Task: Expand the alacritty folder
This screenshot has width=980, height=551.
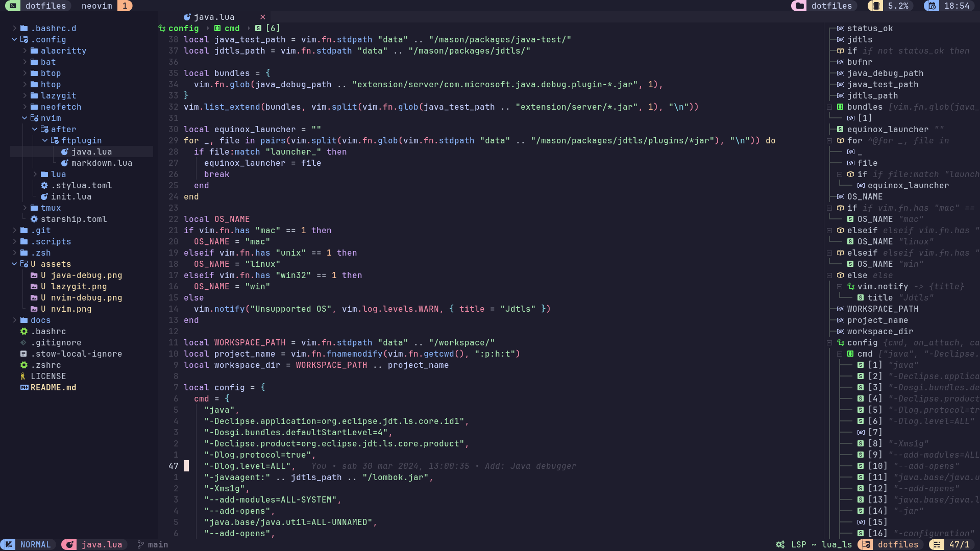Action: click(24, 51)
